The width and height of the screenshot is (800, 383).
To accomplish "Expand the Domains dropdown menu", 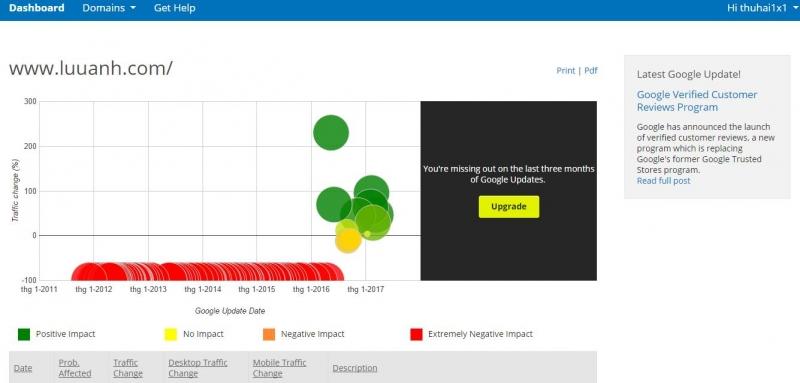I will (x=109, y=8).
